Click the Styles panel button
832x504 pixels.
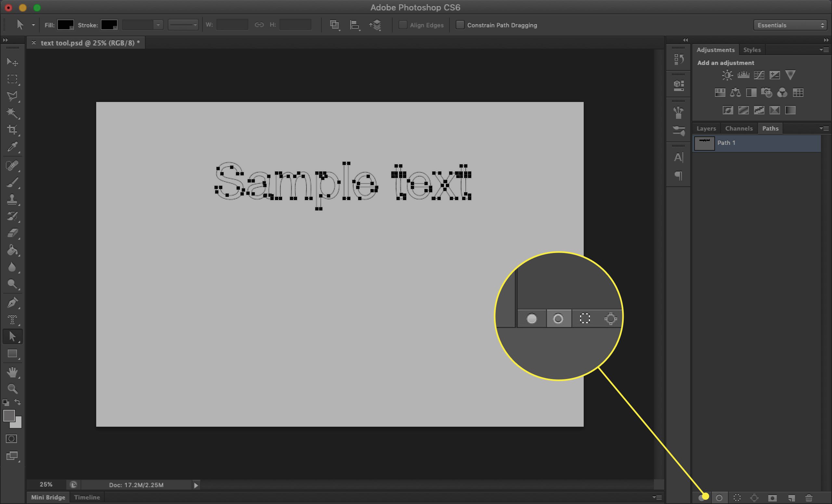pos(751,49)
